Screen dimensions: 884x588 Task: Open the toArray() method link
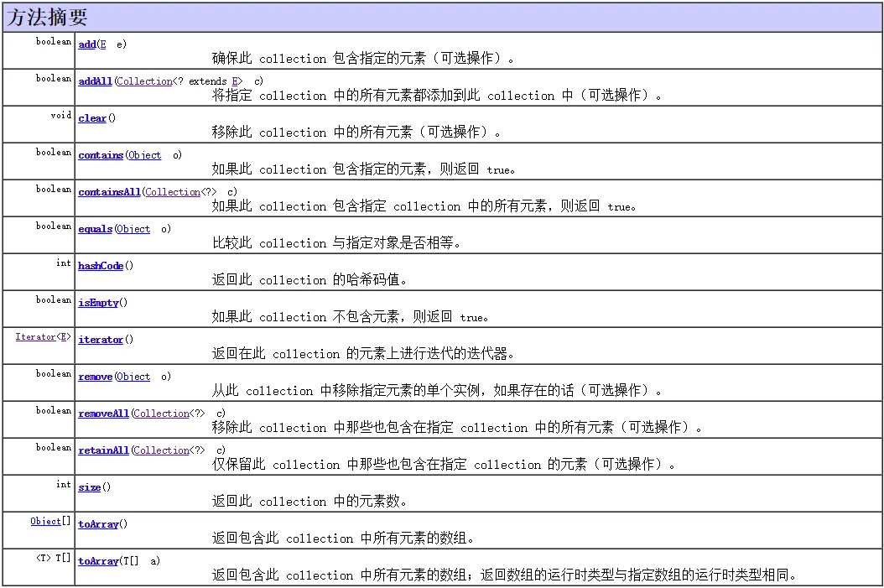pyautogui.click(x=98, y=524)
